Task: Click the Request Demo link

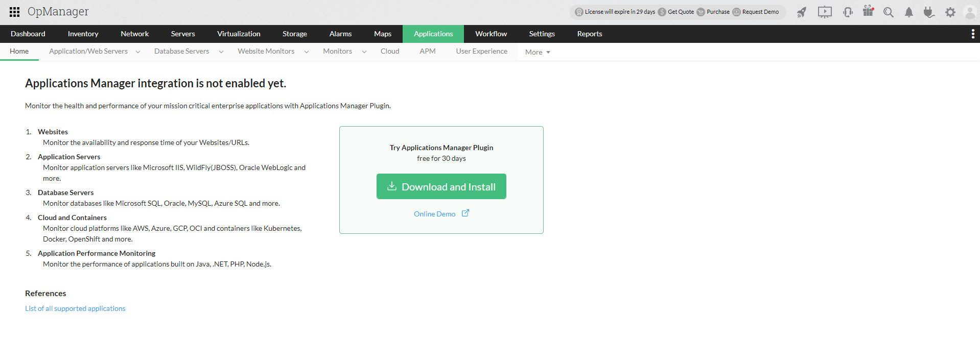Action: tap(760, 12)
